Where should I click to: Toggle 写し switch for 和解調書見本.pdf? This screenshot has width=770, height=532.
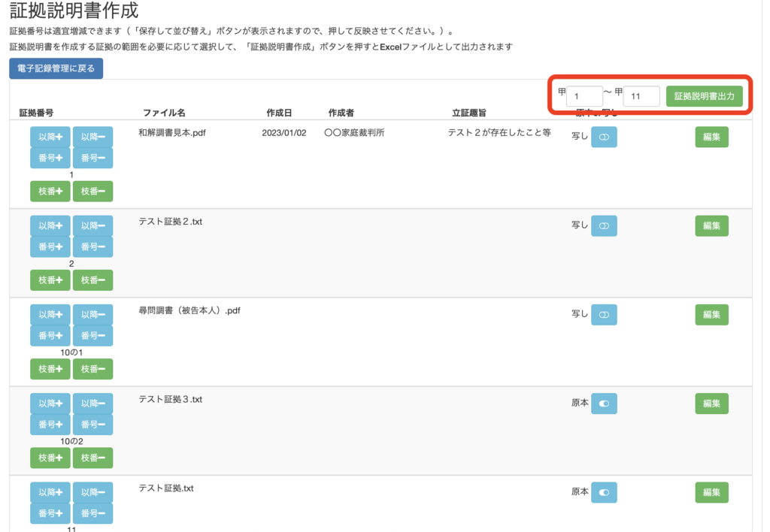pyautogui.click(x=604, y=137)
